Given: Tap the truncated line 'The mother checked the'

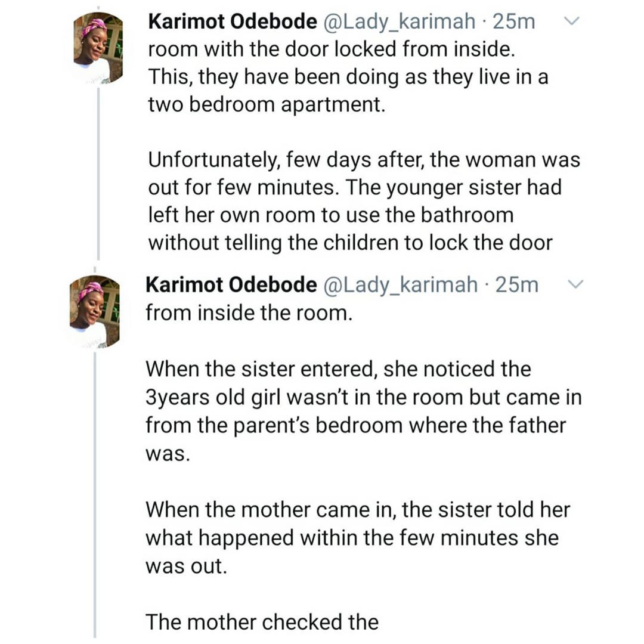Looking at the screenshot, I should [x=262, y=622].
